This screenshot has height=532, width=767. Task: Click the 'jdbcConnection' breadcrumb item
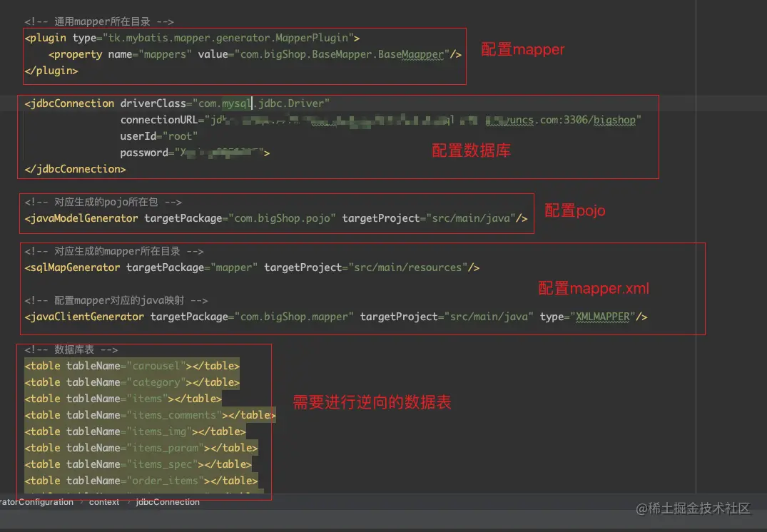click(x=168, y=501)
